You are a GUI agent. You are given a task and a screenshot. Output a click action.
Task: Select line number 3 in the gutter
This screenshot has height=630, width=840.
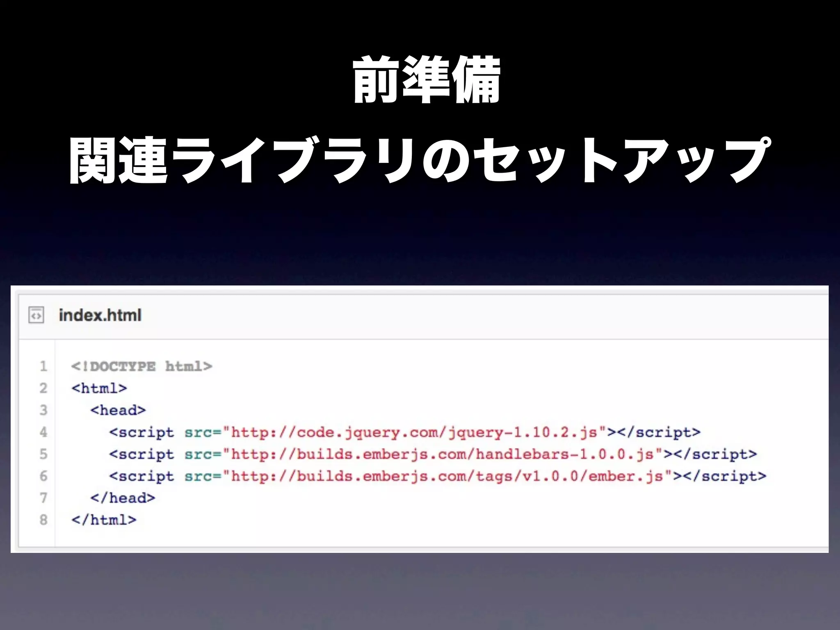coord(43,410)
